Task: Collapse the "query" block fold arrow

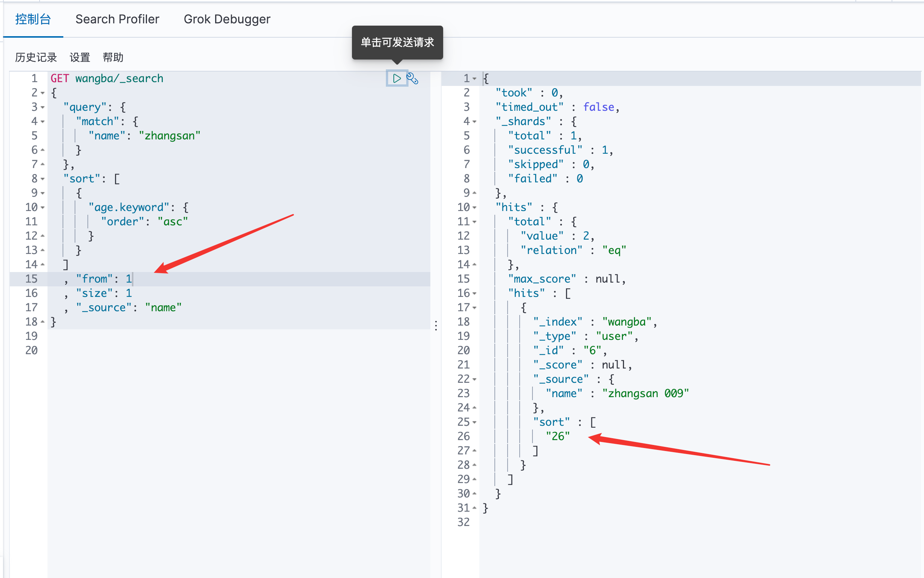Action: point(43,107)
